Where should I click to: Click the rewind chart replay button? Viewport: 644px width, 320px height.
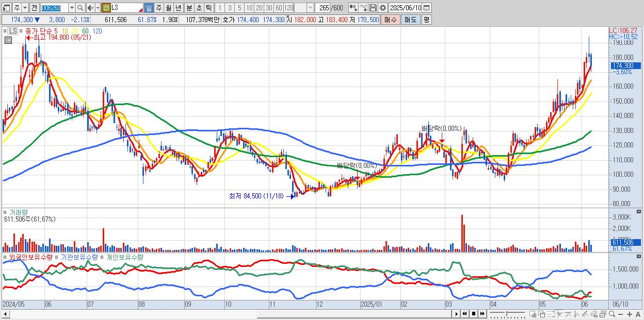pos(464,314)
